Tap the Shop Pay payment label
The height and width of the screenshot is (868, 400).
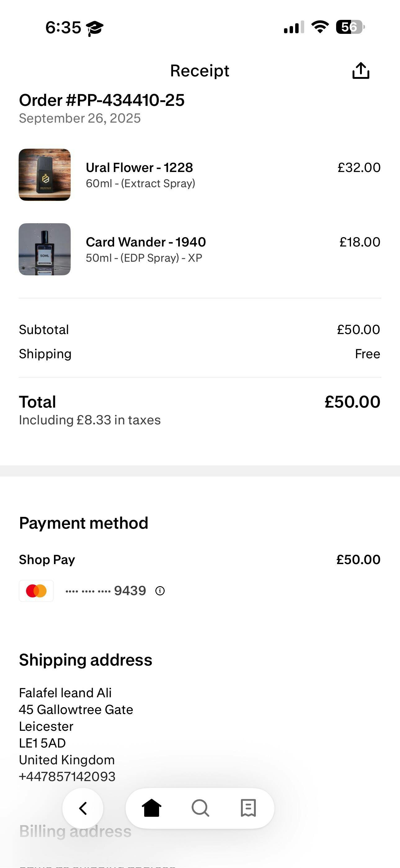click(47, 560)
